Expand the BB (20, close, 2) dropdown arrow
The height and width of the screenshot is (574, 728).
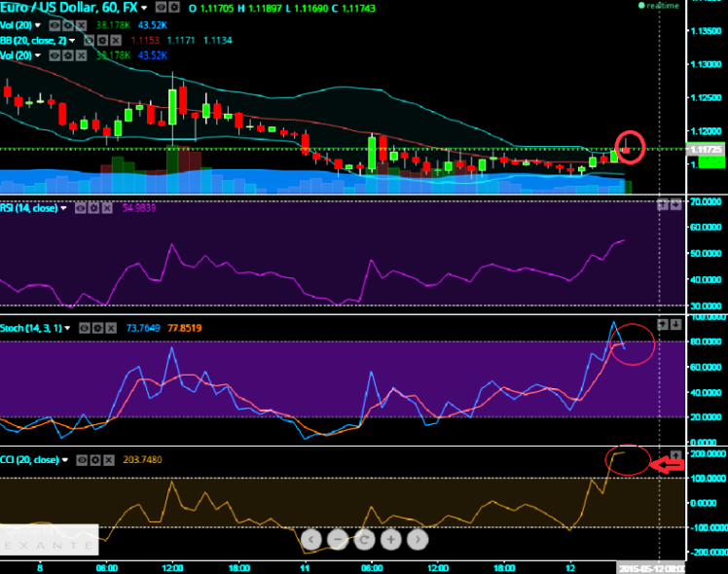(72, 40)
